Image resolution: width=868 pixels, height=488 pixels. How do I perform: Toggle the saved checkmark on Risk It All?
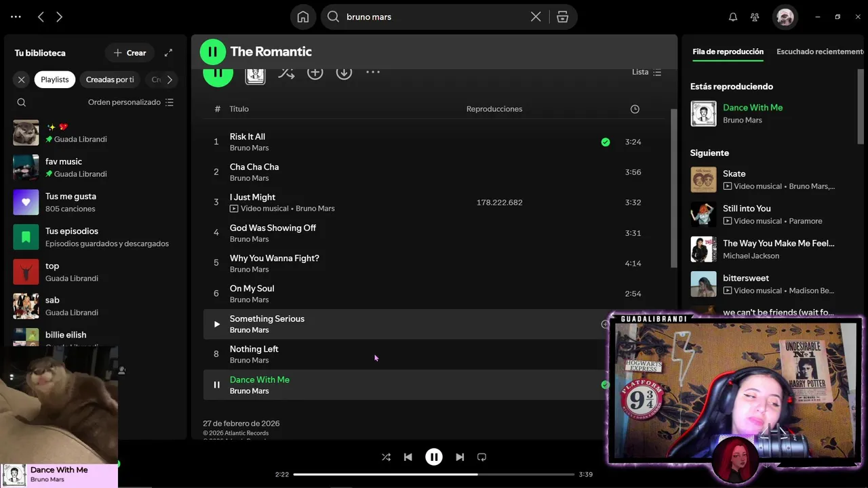click(x=606, y=142)
